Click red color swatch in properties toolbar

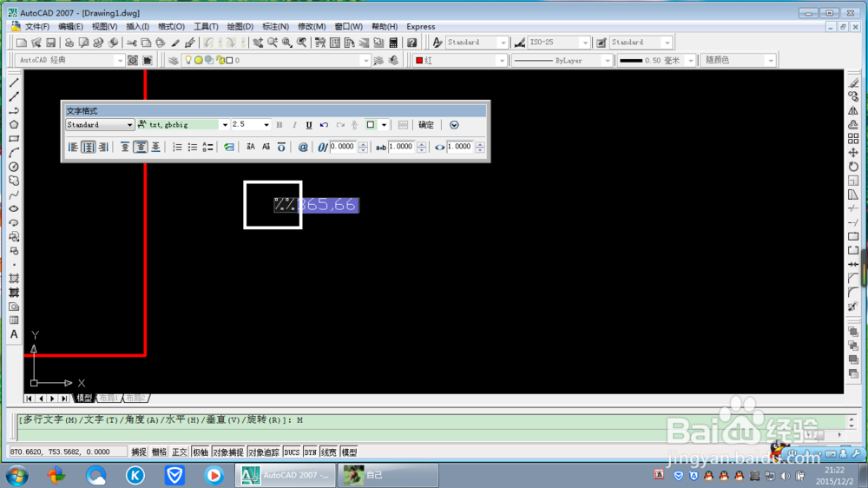(419, 61)
